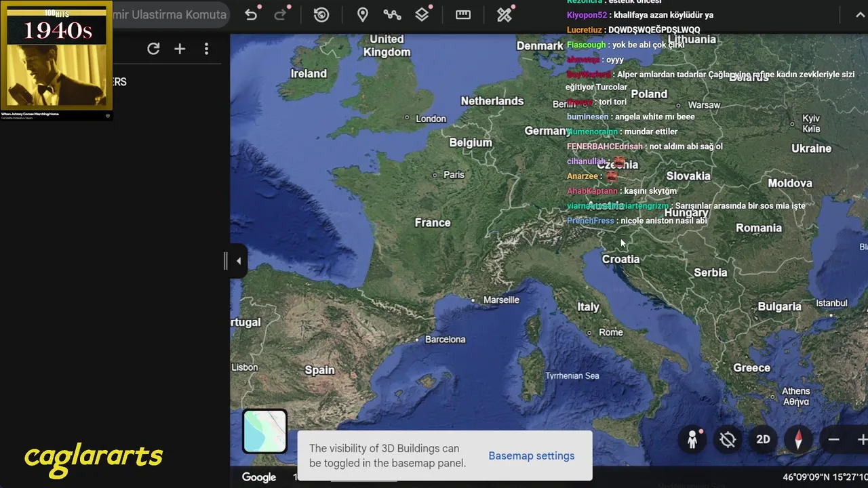The height and width of the screenshot is (488, 868).
Task: Collapse the top toolbar chevron
Action: click(861, 15)
